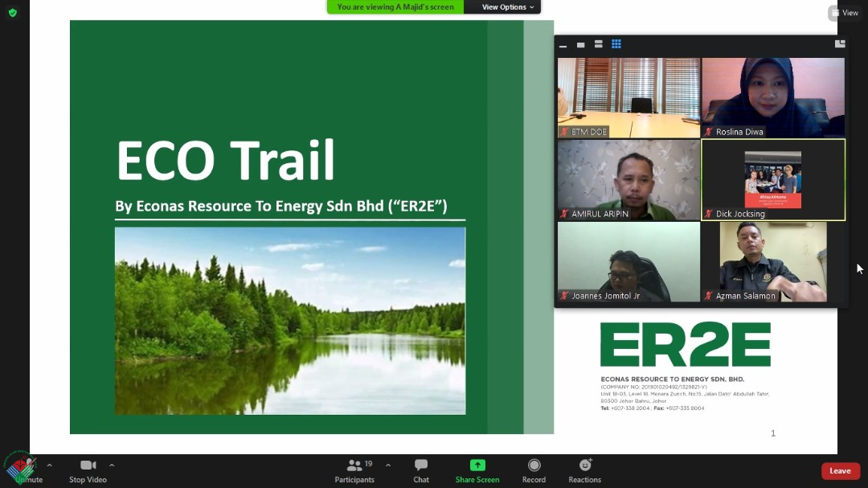Viewport: 868px width, 488px height.
Task: Select the BTM DOE video tile
Action: [x=628, y=97]
